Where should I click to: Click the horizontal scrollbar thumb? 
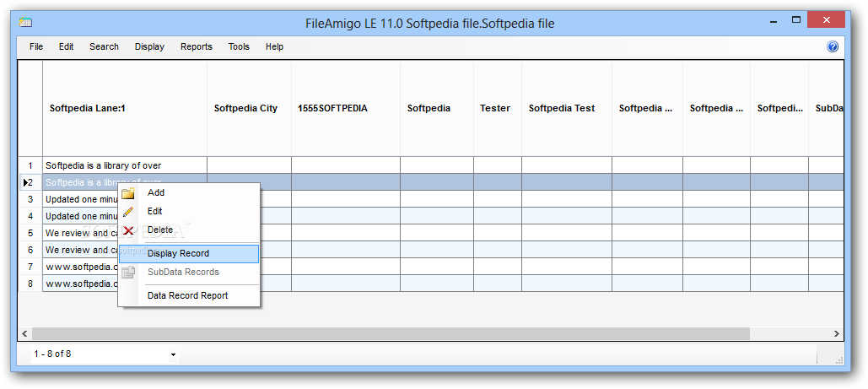point(391,333)
